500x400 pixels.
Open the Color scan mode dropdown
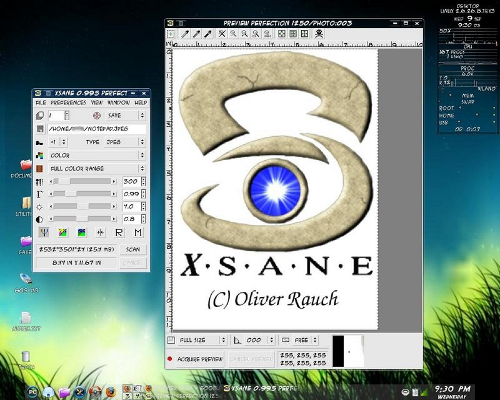(x=97, y=155)
